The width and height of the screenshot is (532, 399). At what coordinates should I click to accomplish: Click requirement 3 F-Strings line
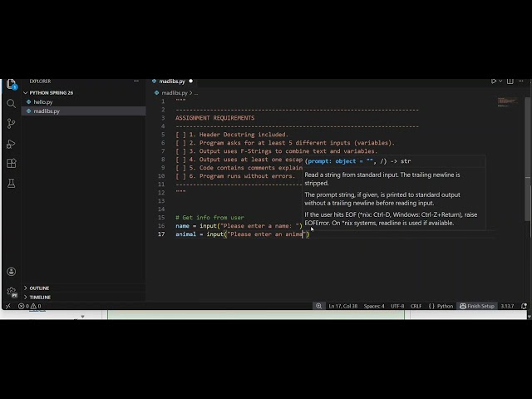coord(276,151)
